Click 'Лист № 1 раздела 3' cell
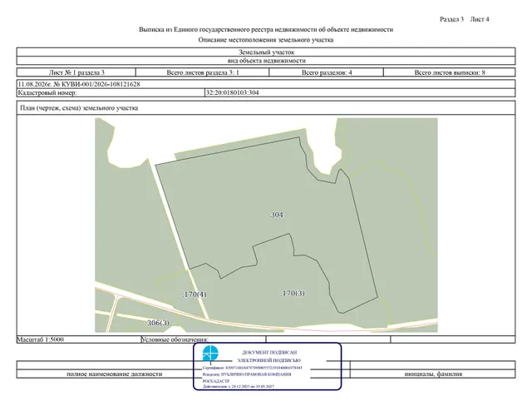This screenshot has height=411, width=532. click(76, 72)
